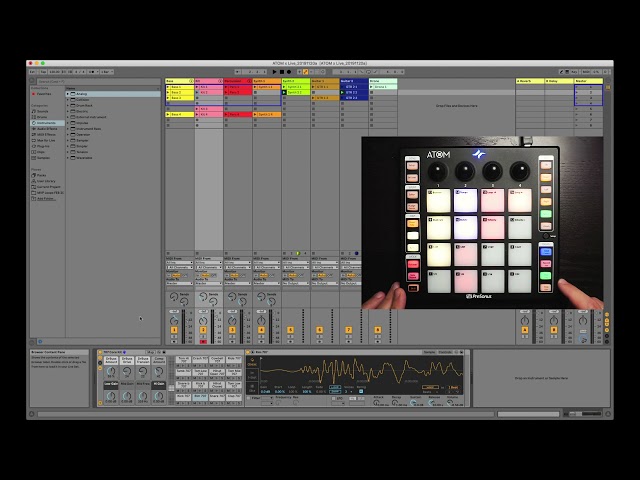Open the Samples browser category
Image resolution: width=640 pixels, height=480 pixels.
pos(43,158)
